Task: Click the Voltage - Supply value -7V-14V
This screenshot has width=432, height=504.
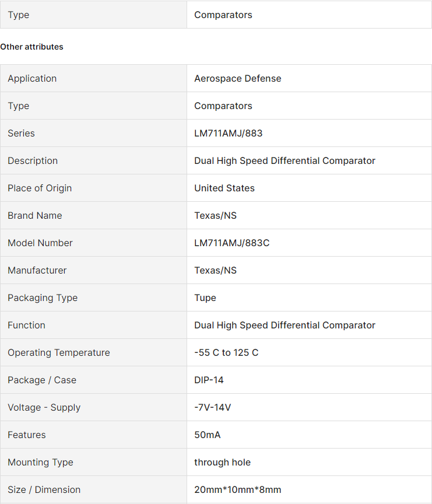Action: tap(213, 407)
